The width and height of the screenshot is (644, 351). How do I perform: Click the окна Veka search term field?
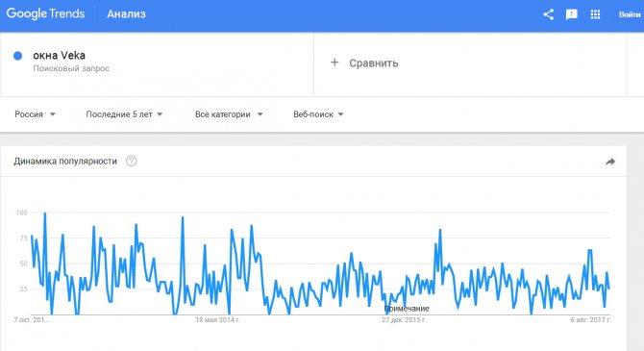point(157,64)
